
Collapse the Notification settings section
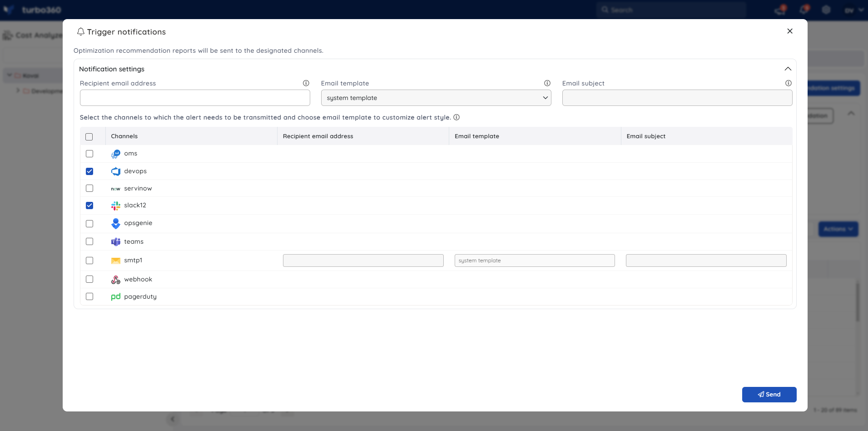788,69
